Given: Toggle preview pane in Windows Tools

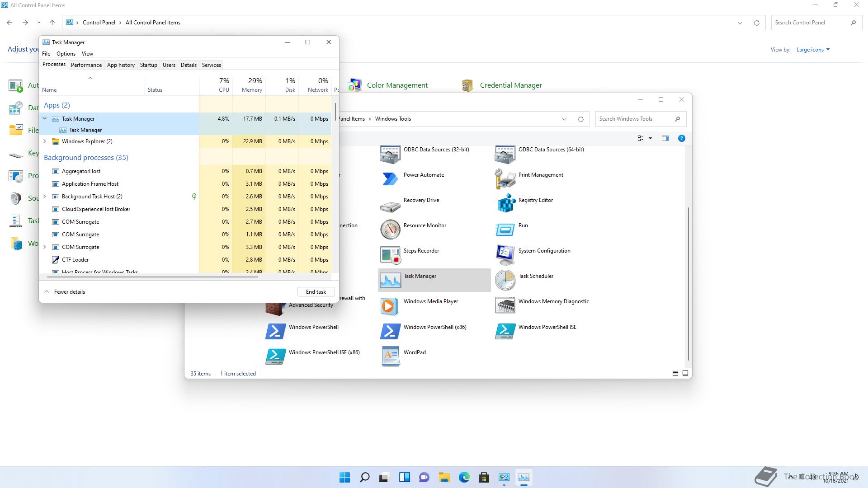Looking at the screenshot, I should (x=665, y=138).
